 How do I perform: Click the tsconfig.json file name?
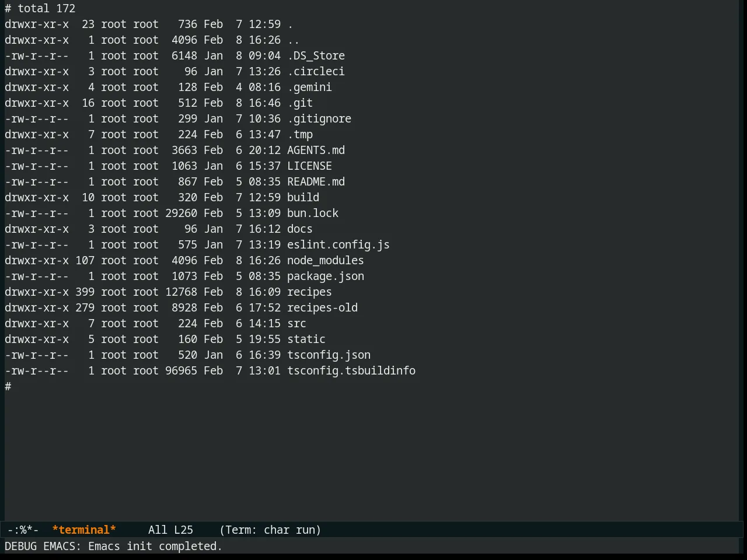pyautogui.click(x=329, y=355)
